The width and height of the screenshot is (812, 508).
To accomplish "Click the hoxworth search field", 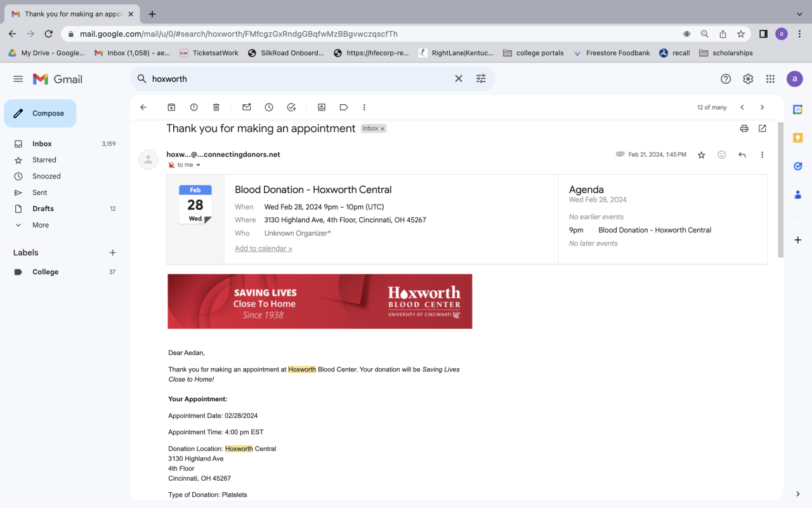I will coord(298,79).
